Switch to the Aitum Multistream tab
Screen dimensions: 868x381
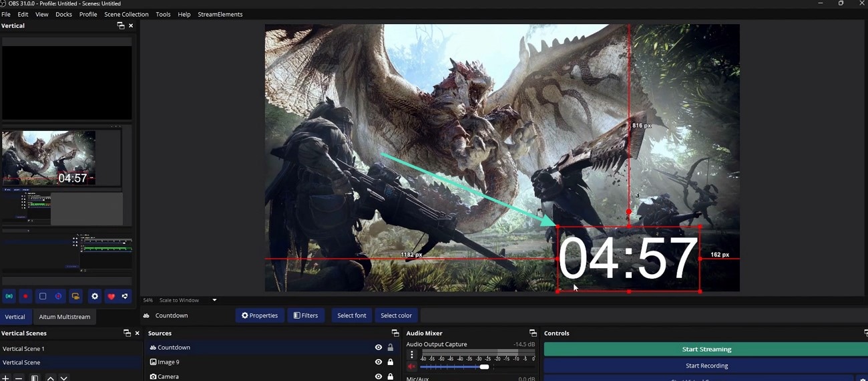[64, 317]
